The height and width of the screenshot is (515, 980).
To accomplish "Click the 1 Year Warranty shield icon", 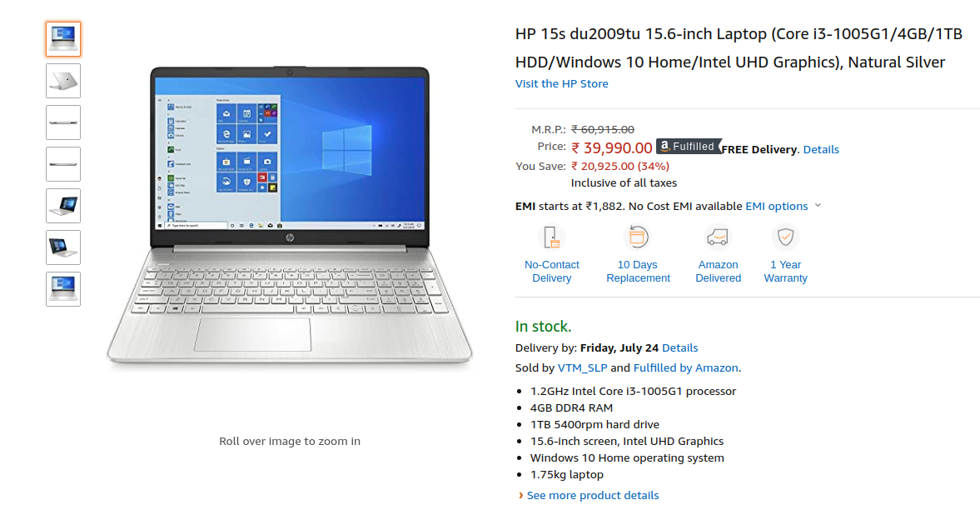I will pyautogui.click(x=785, y=237).
